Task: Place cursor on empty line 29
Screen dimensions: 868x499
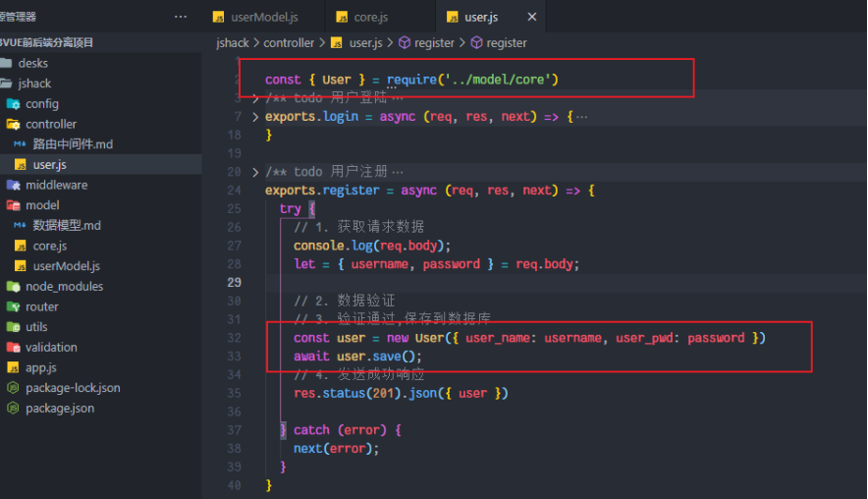Action: [566, 283]
